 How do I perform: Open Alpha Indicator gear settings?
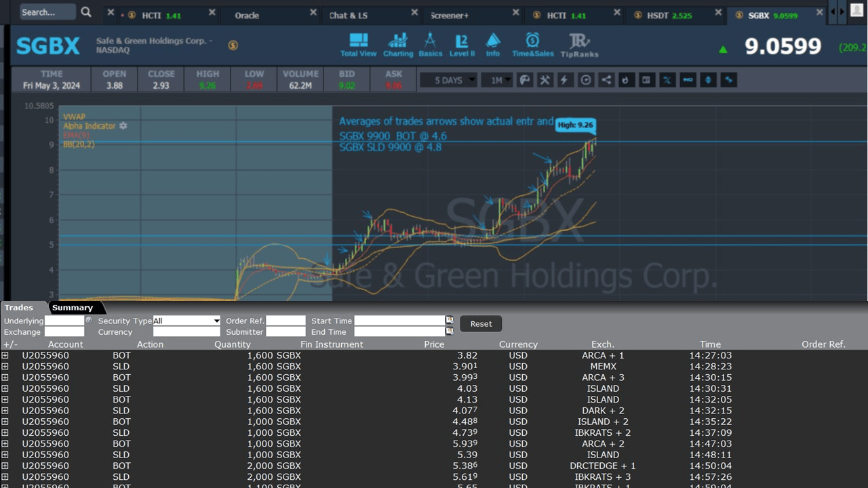pos(123,126)
